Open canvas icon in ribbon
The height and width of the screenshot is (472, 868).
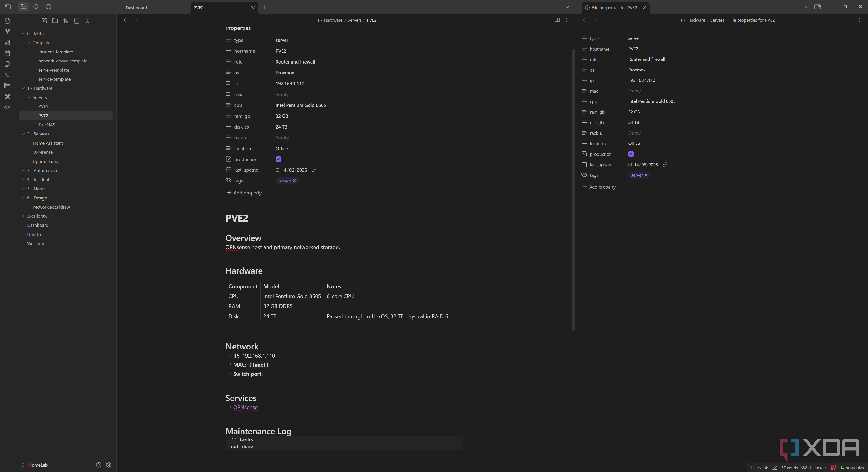point(7,42)
